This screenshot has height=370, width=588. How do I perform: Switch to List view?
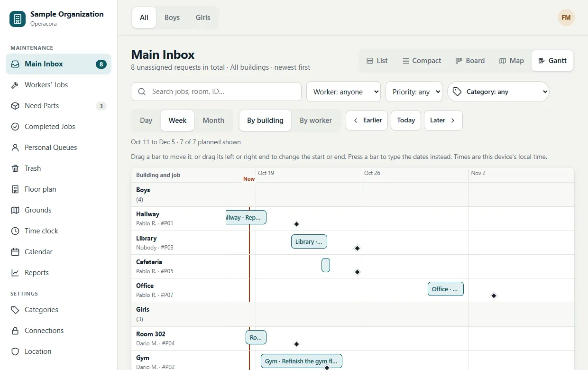(377, 61)
